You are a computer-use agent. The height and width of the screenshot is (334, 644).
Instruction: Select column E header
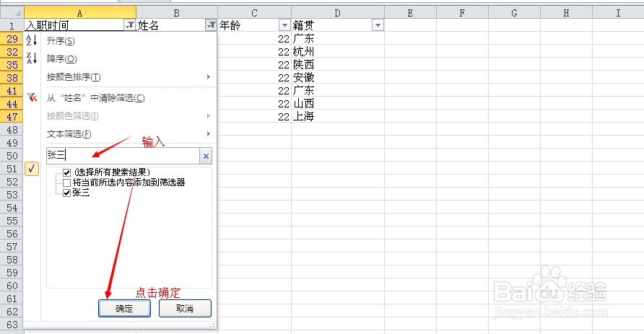(410, 13)
